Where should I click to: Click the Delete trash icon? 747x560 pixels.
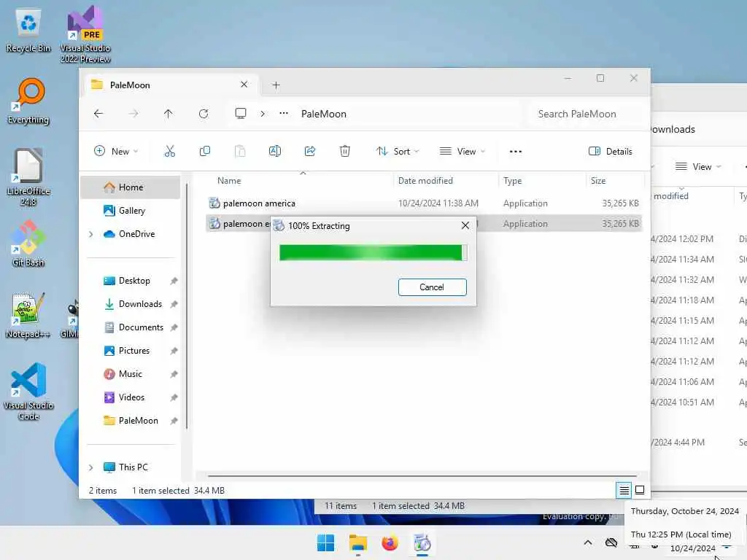pos(345,152)
